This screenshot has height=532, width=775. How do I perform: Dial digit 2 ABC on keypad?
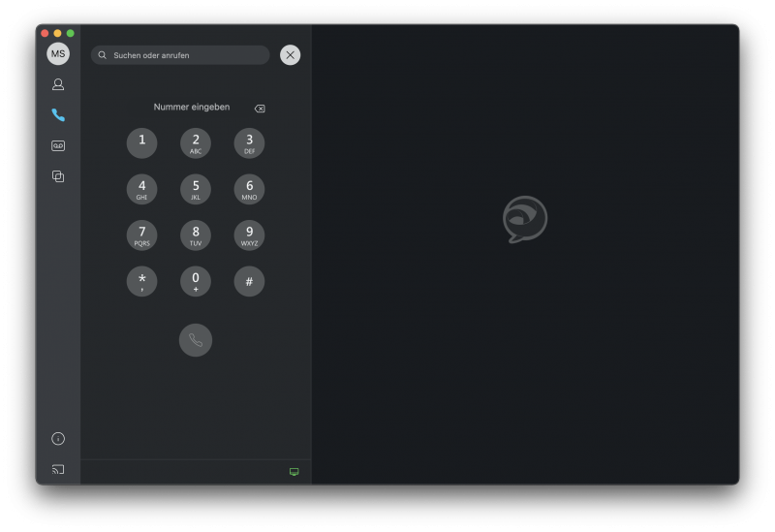(x=196, y=142)
